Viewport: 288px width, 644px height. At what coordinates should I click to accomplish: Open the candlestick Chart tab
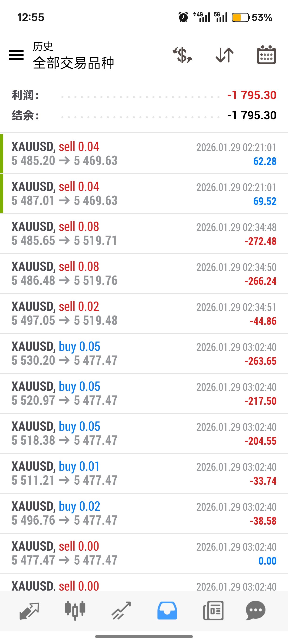[x=75, y=611]
